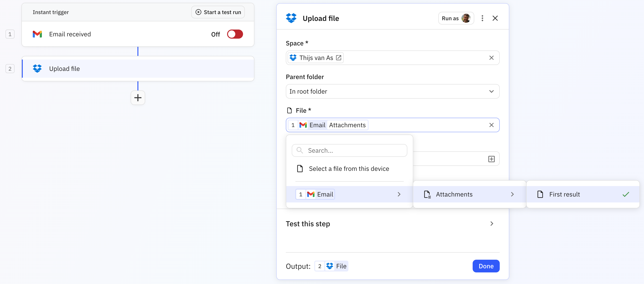Enable the Email received trigger toggle
644x284 pixels.
click(235, 34)
